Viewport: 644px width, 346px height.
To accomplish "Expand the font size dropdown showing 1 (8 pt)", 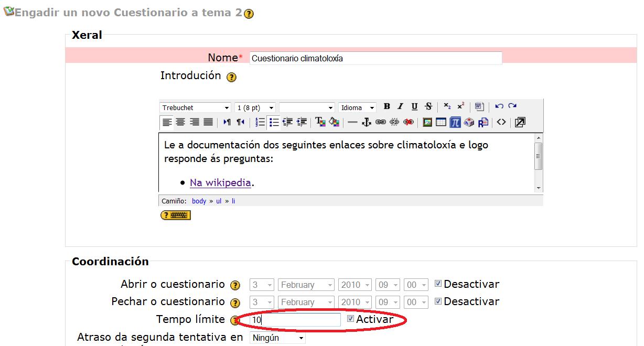I will pyautogui.click(x=255, y=107).
